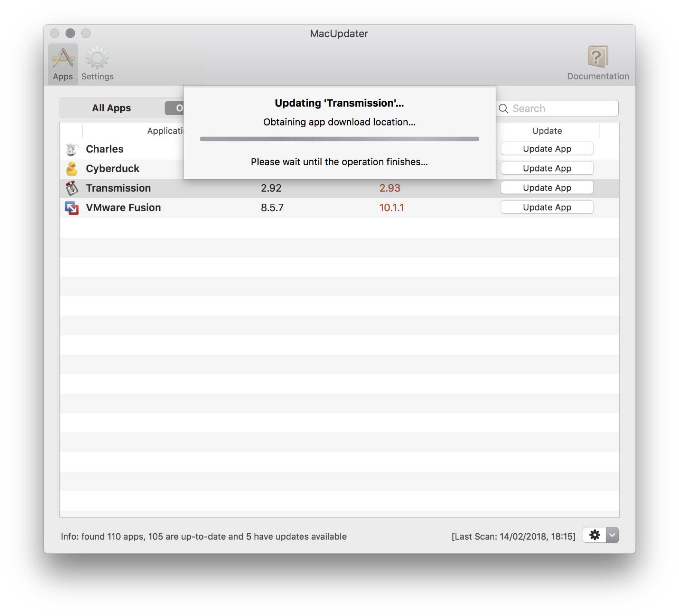Minimize the MacUpdater window
The width and height of the screenshot is (679, 616).
[70, 33]
